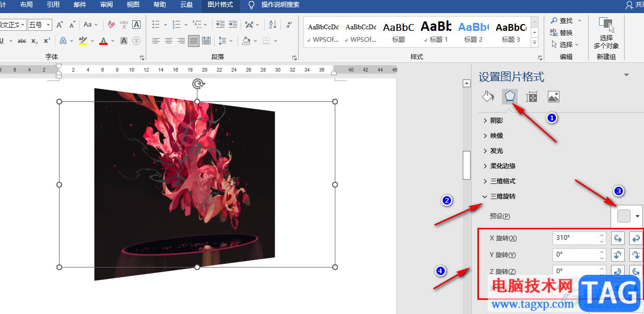Sort paragraphs A to Z
The image size is (644, 314).
tap(273, 25)
